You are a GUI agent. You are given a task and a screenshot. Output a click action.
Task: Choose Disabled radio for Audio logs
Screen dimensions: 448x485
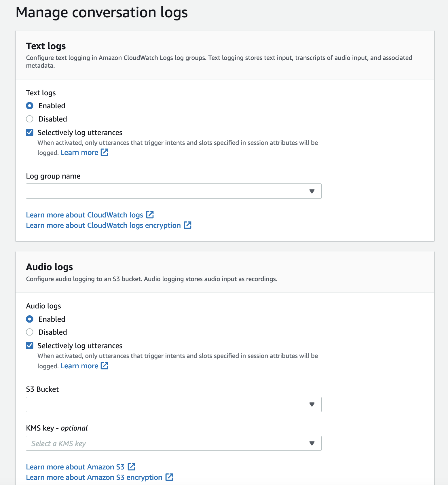(x=30, y=332)
